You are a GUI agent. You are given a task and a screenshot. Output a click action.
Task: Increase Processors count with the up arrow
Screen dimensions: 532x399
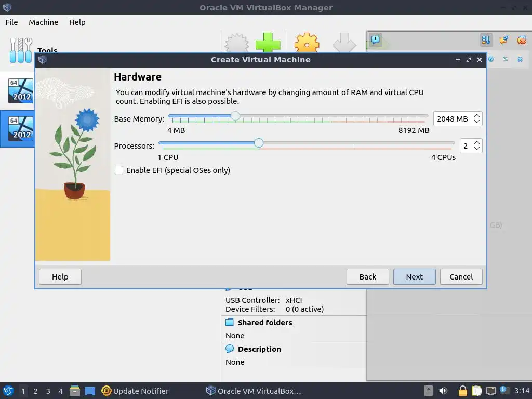[x=477, y=143]
